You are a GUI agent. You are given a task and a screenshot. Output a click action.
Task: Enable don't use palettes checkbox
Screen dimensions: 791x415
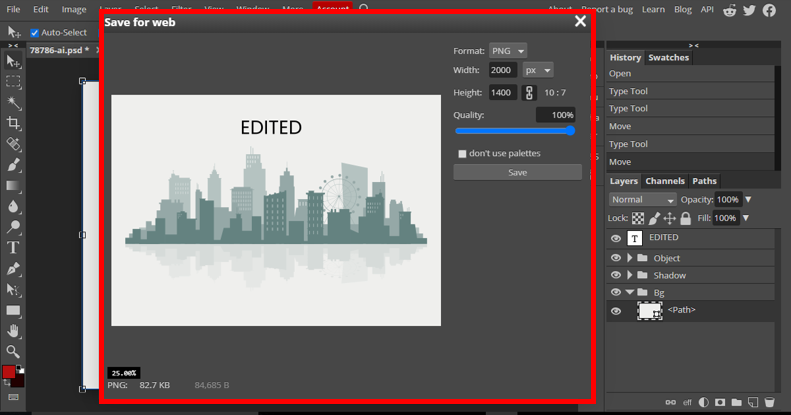tap(462, 154)
